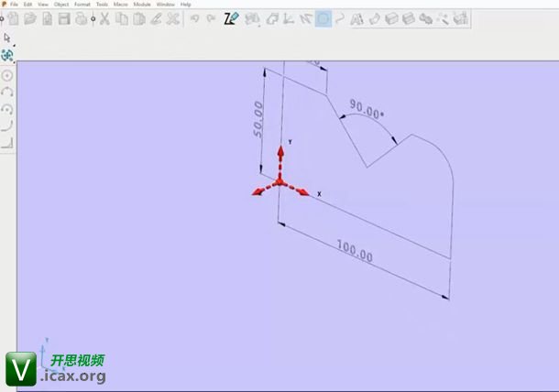
Task: Choose the Full circle arc tool
Action: 7,75
